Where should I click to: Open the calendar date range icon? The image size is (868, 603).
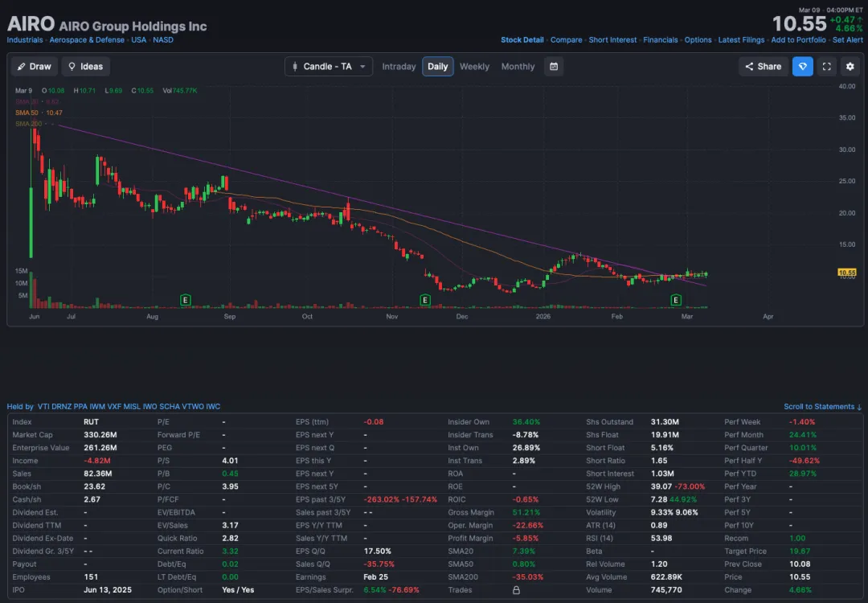tap(554, 67)
